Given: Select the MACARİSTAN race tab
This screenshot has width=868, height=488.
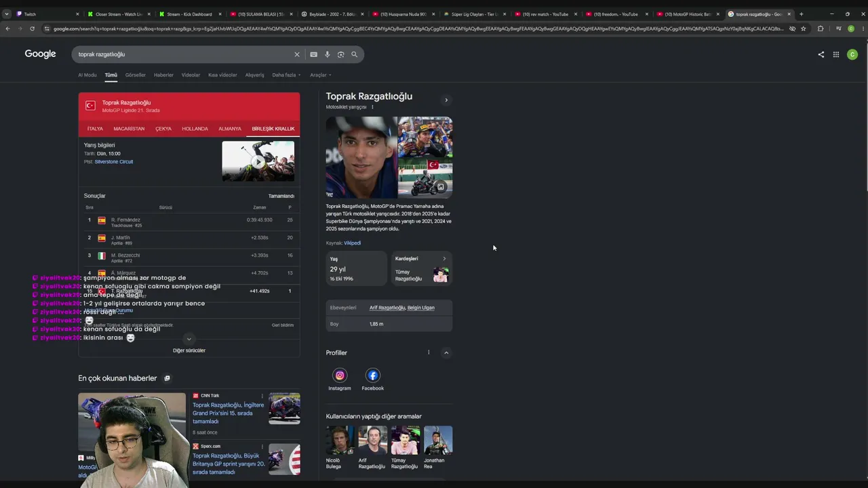Looking at the screenshot, I should tap(129, 129).
